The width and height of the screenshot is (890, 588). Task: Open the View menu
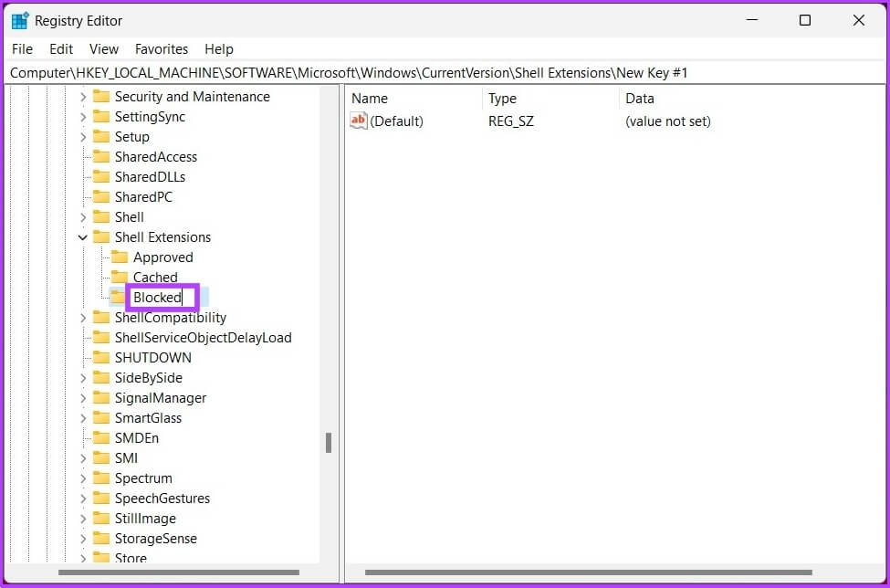click(104, 49)
